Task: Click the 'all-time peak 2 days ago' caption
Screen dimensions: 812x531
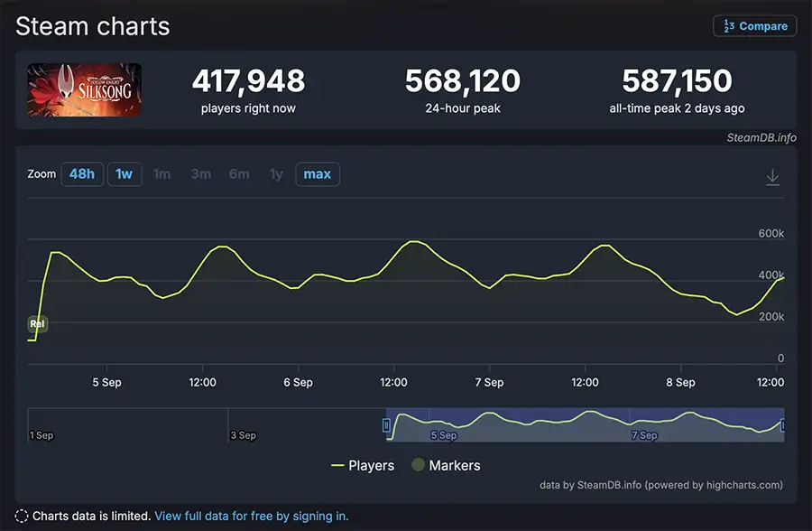Action: click(x=678, y=108)
